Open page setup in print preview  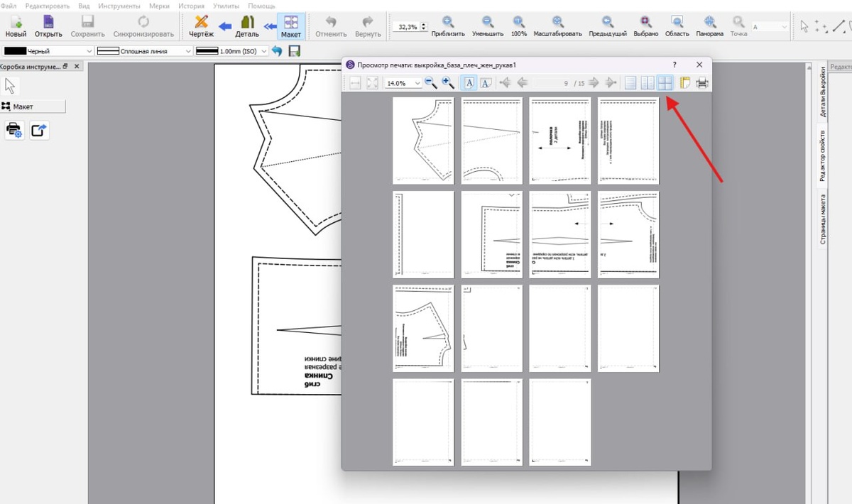pos(686,83)
